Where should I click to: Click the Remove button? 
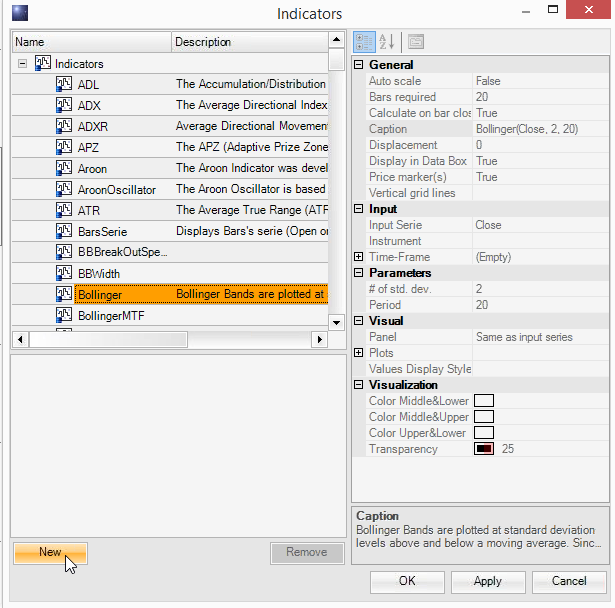point(307,553)
